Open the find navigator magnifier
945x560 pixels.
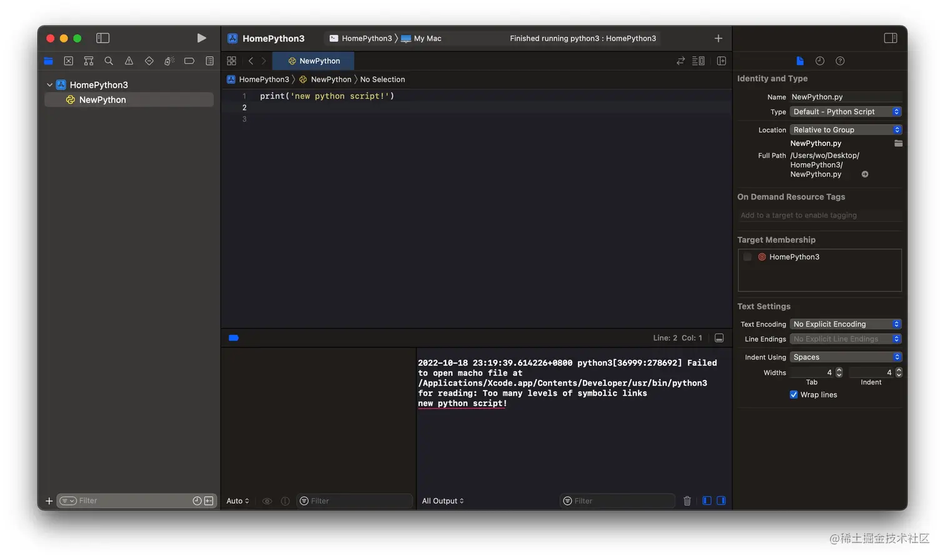pyautogui.click(x=109, y=61)
